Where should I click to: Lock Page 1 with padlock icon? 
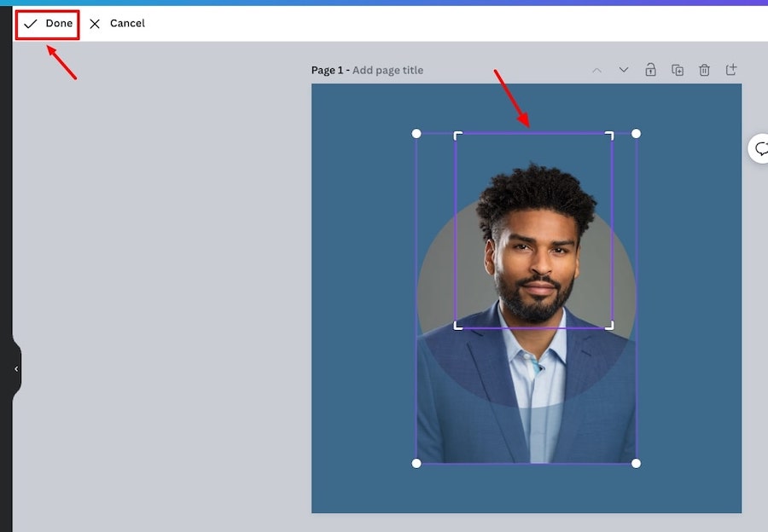pyautogui.click(x=650, y=70)
